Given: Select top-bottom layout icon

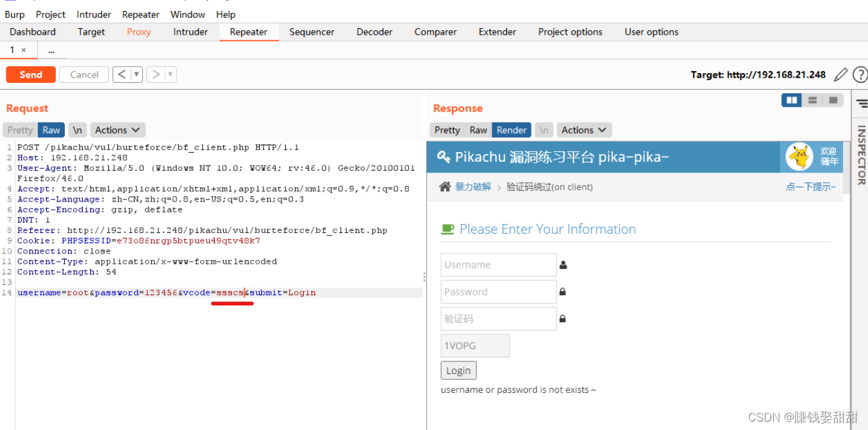Looking at the screenshot, I should pyautogui.click(x=812, y=100).
